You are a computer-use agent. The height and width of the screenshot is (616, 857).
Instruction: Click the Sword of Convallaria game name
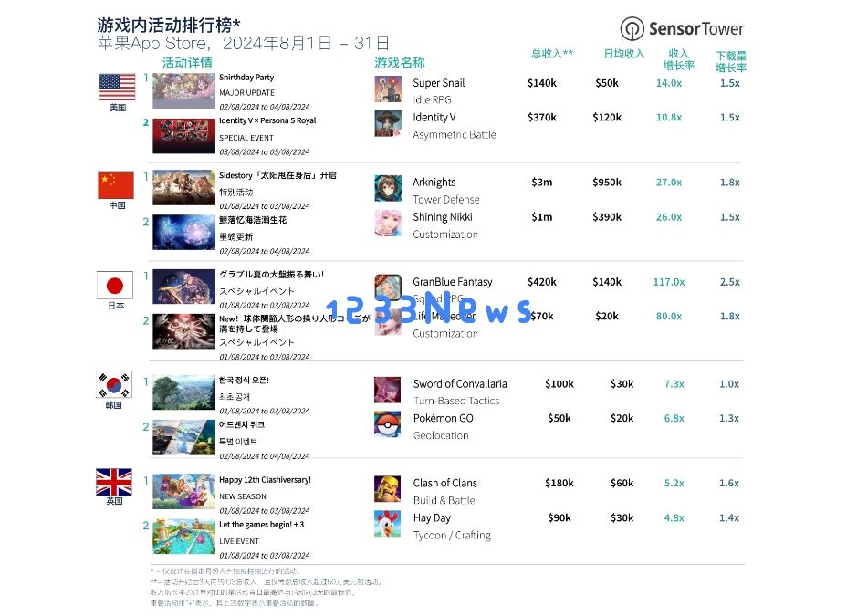coord(460,383)
